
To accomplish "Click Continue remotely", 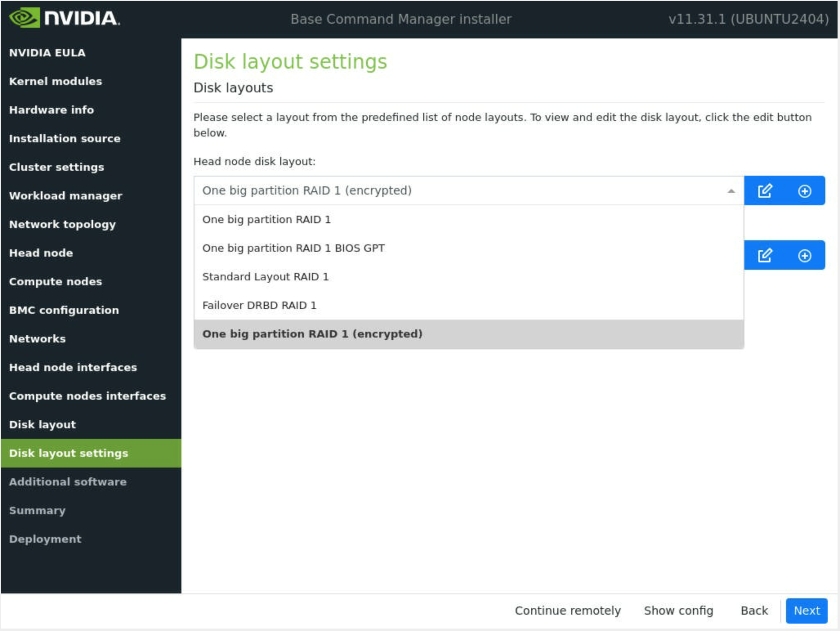I will point(567,611).
